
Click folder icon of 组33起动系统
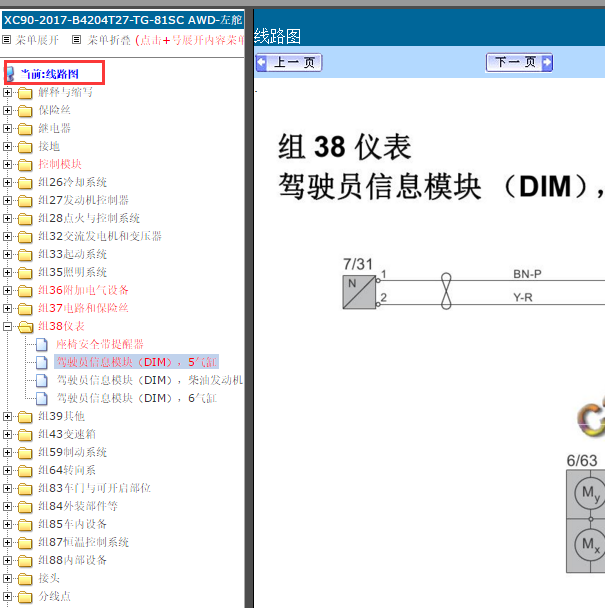[x=25, y=255]
